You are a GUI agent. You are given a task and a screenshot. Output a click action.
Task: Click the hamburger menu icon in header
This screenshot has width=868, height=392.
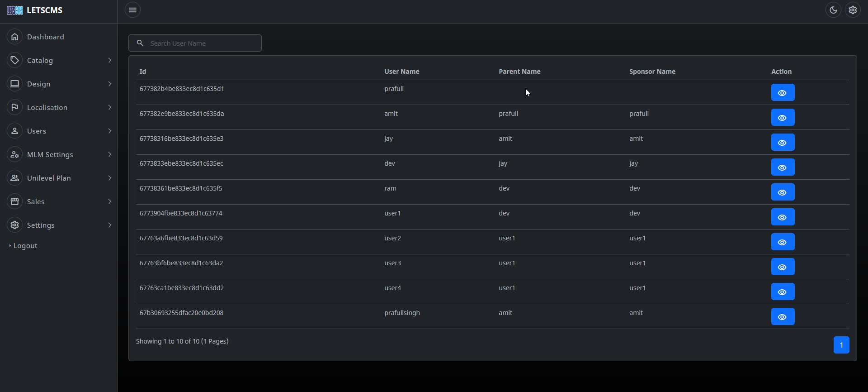[132, 10]
